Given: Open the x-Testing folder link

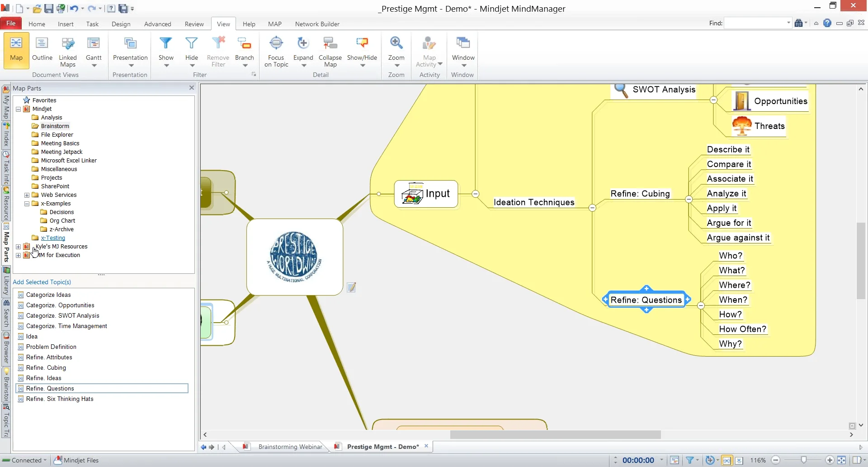Looking at the screenshot, I should coord(53,238).
